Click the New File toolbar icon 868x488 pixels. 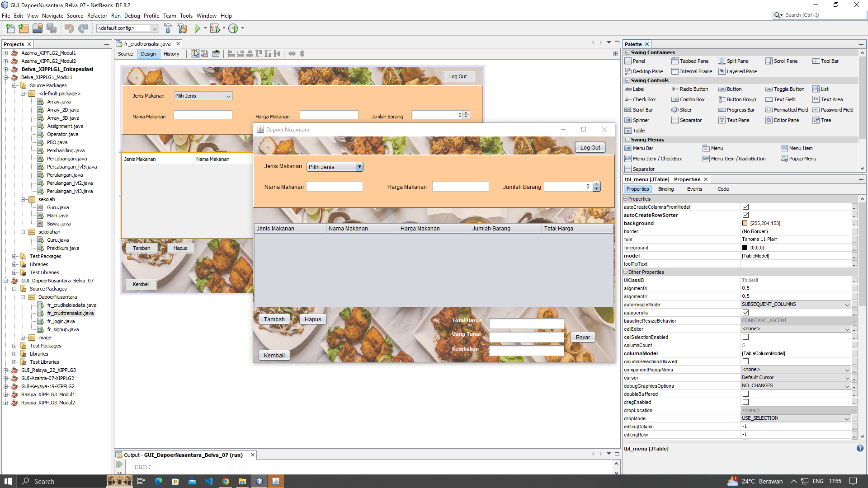10,28
